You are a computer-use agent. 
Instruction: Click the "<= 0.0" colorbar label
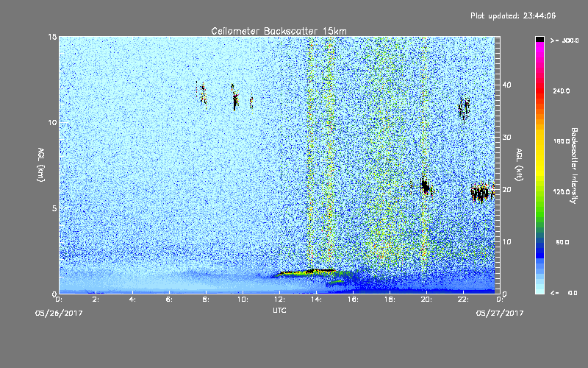[x=564, y=293]
